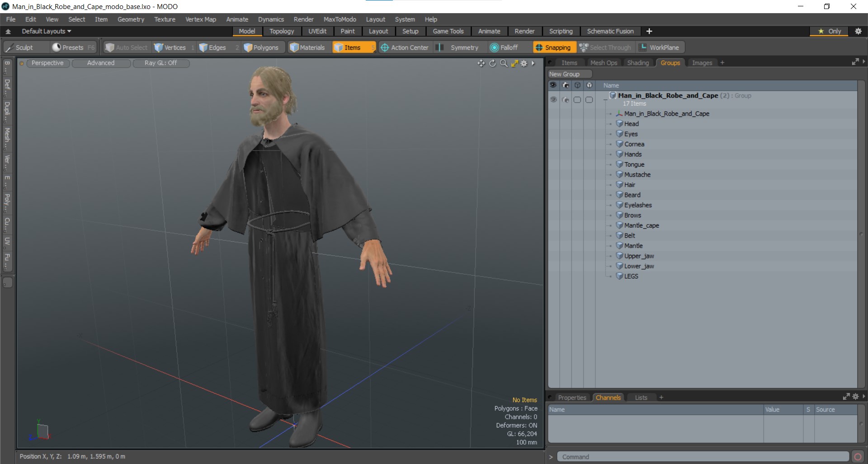Viewport: 868px width, 464px height.
Task: Select the Mantle_cape mesh item
Action: coord(642,225)
